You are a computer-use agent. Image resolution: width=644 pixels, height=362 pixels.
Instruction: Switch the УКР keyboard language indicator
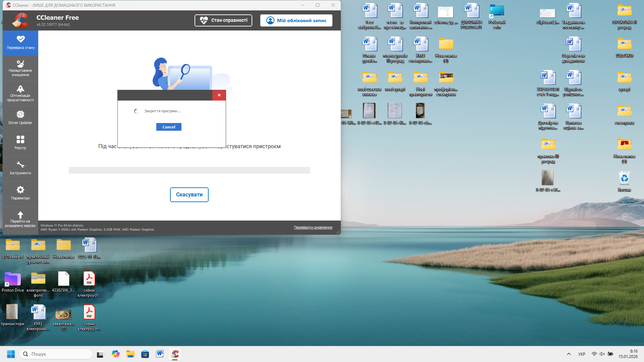click(582, 354)
